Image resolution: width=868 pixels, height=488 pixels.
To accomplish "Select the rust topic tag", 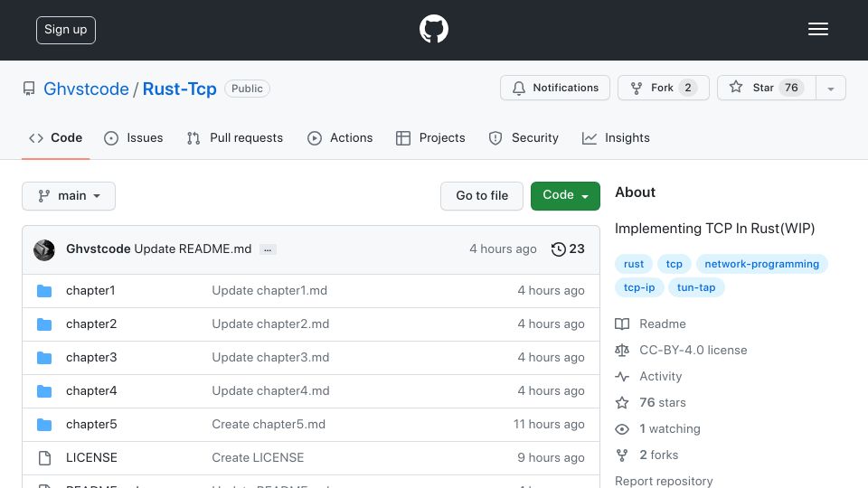I will 634,264.
